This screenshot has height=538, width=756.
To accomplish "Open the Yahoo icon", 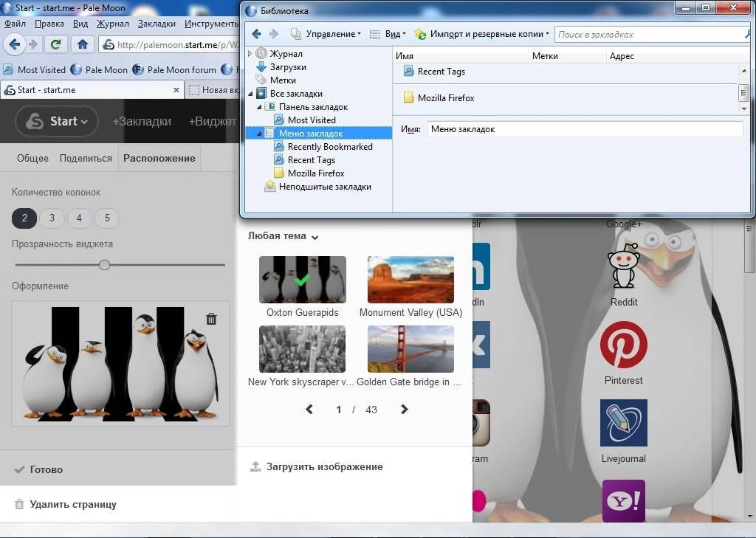I will [x=623, y=501].
